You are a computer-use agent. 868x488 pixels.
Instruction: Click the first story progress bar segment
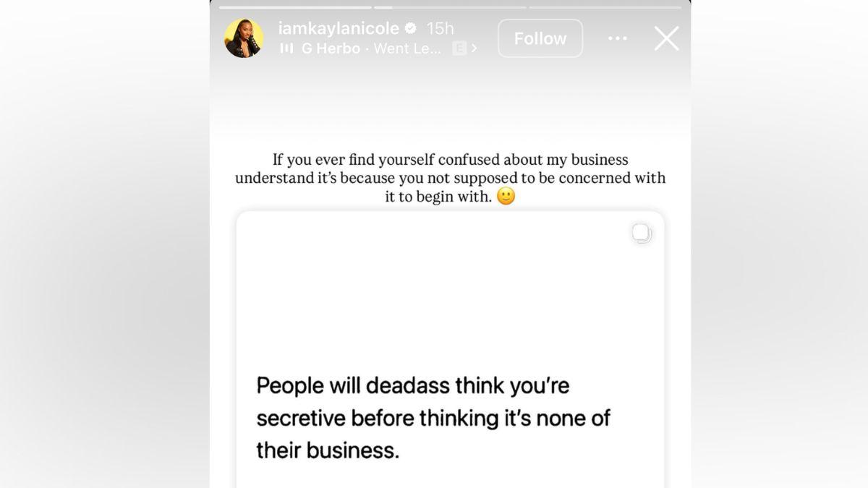(x=295, y=4)
